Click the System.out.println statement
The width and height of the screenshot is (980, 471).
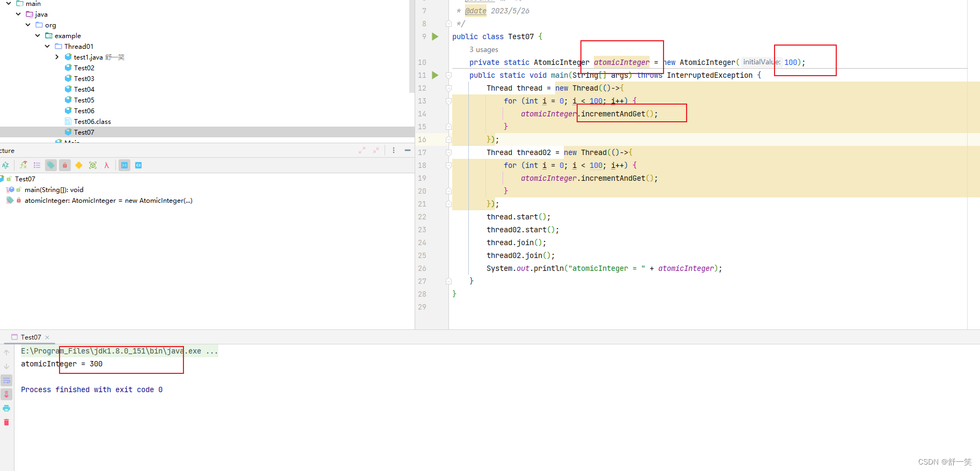pos(605,268)
